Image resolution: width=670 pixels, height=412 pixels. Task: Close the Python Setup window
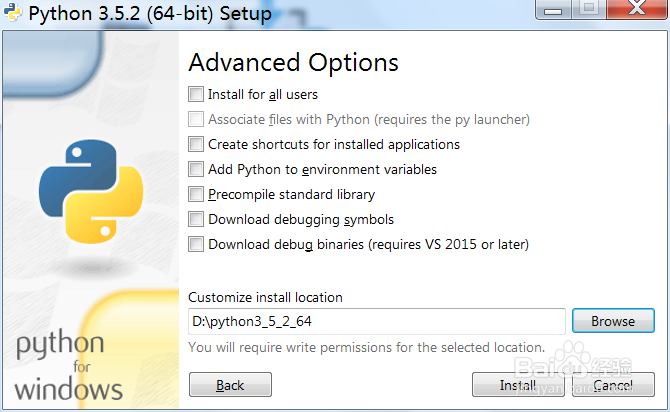637,11
